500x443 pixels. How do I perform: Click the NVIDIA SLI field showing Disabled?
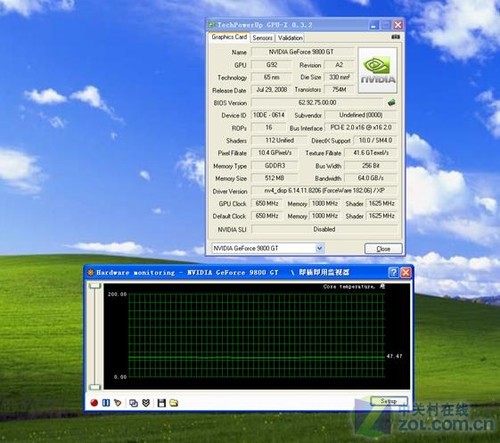[x=324, y=229]
